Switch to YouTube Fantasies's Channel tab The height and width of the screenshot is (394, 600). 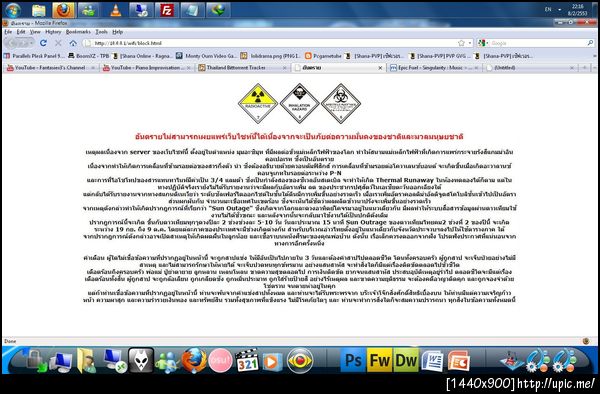pos(51,68)
